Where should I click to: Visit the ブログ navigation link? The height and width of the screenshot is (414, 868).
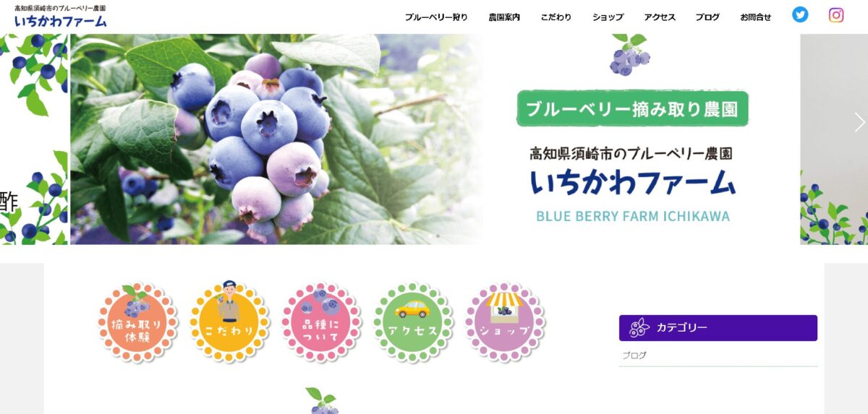(707, 17)
